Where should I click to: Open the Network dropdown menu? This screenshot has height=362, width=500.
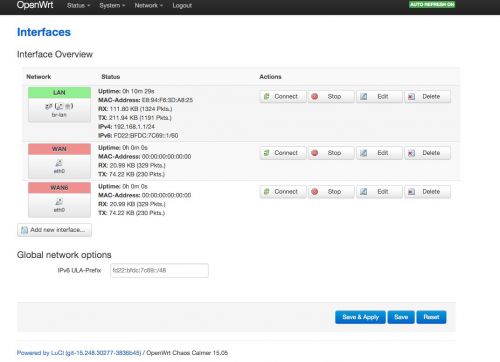click(x=149, y=6)
